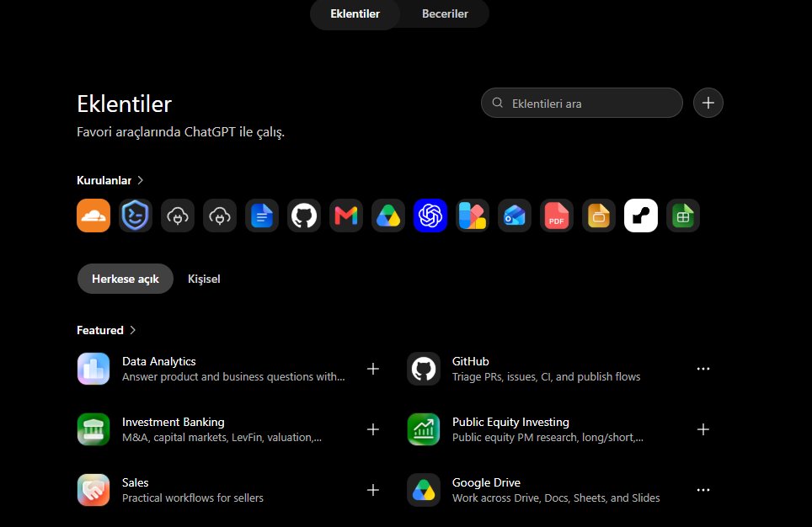
Task: Click the round plus button beside search
Action: (708, 103)
